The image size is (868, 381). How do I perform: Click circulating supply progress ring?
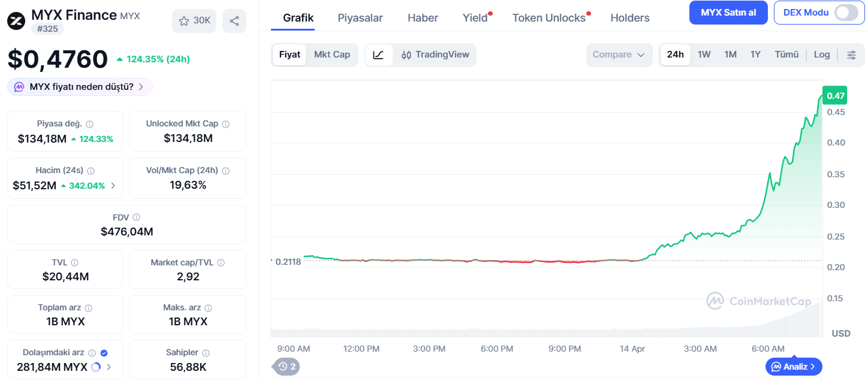96,367
